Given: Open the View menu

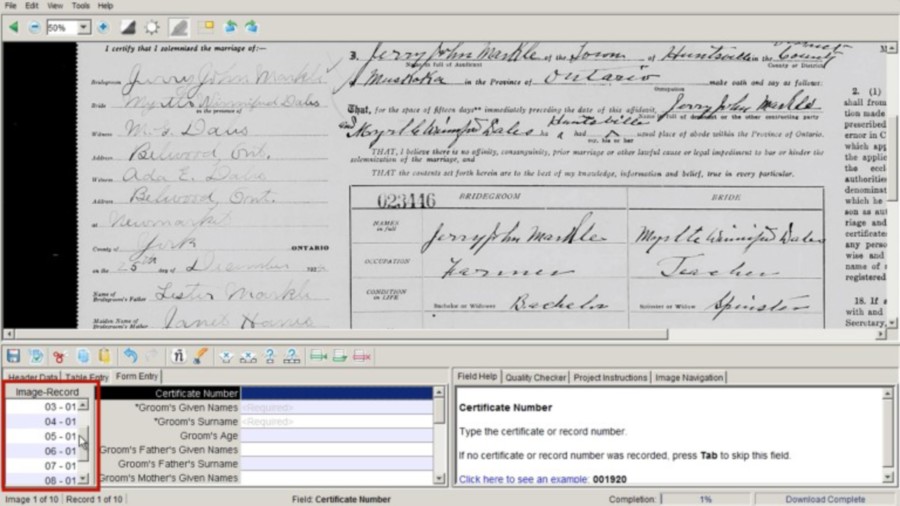Looking at the screenshot, I should (x=55, y=6).
